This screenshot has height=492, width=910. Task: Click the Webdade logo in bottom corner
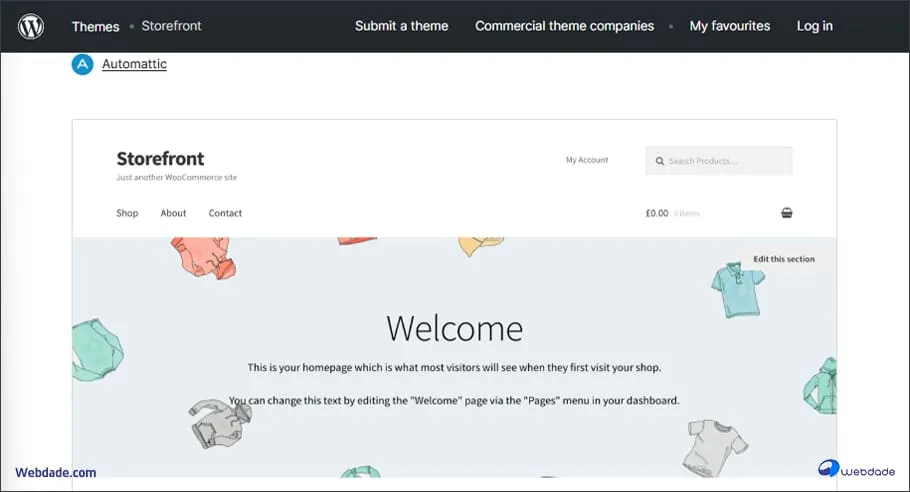tap(855, 471)
